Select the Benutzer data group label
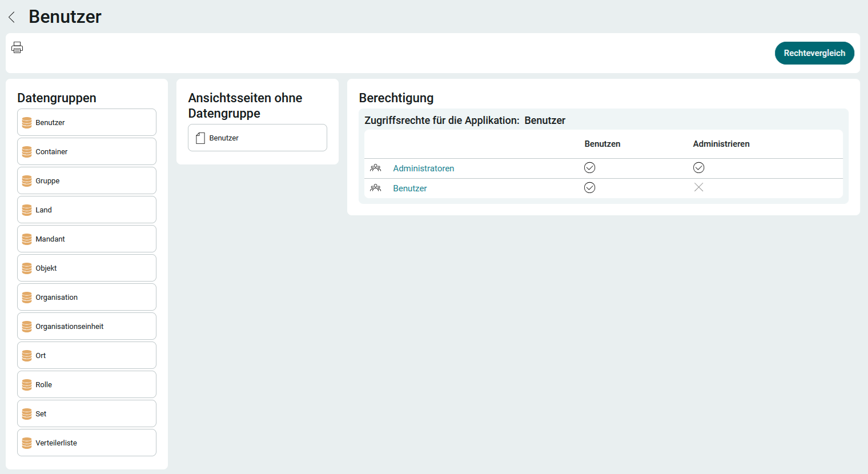 coord(50,123)
